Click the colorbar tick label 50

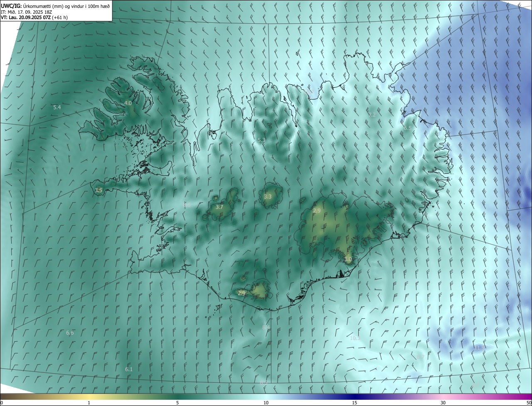[529, 403]
